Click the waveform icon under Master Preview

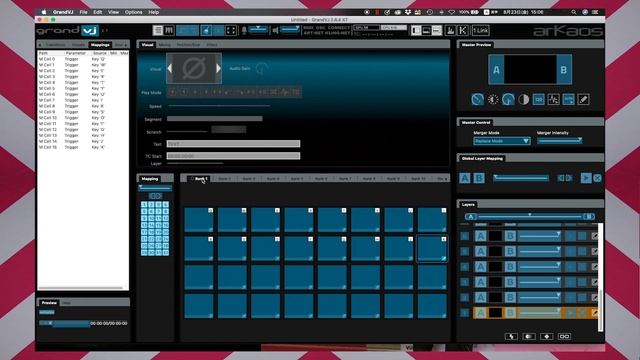point(553,99)
